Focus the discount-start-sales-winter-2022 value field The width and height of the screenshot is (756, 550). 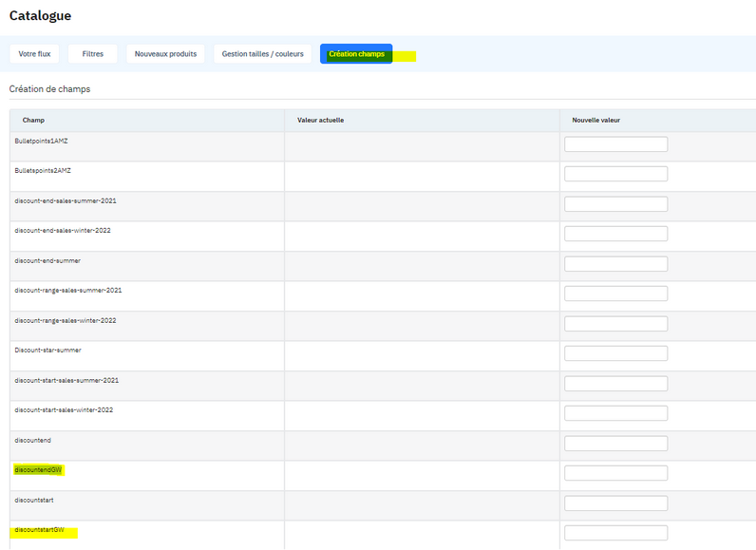click(615, 413)
